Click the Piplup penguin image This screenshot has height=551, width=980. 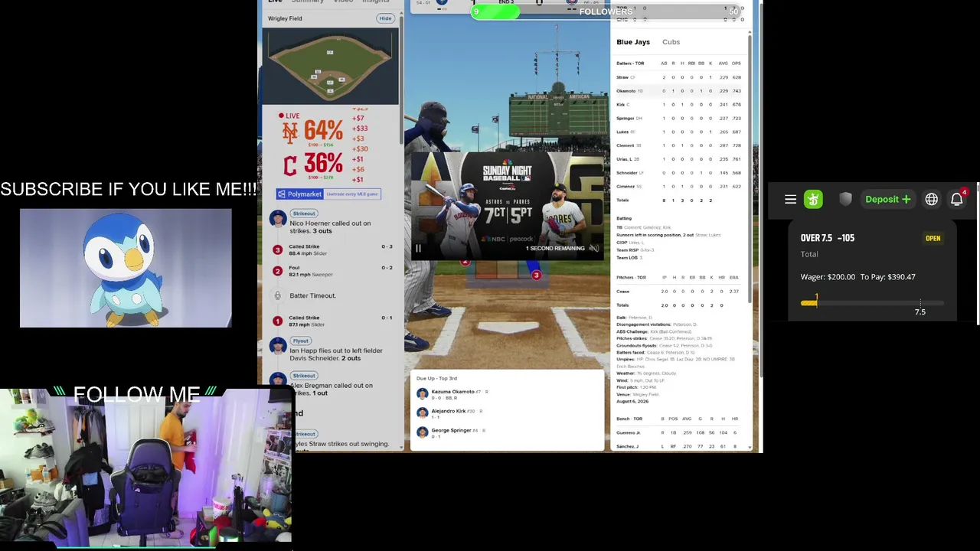click(x=126, y=268)
